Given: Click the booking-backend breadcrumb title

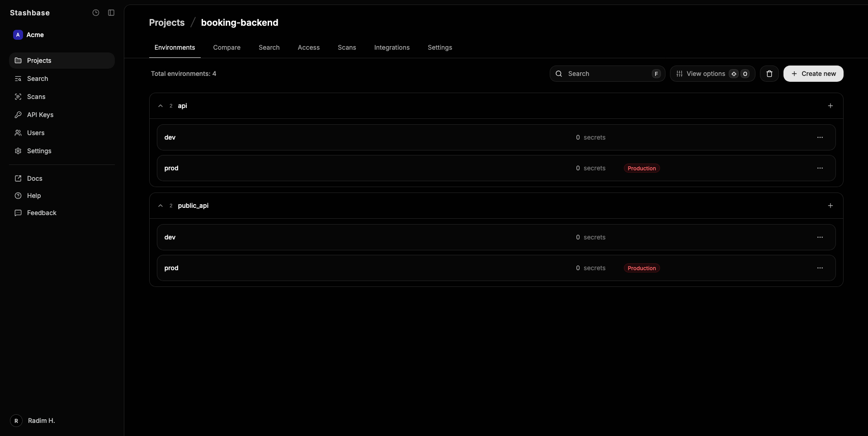Looking at the screenshot, I should [240, 23].
